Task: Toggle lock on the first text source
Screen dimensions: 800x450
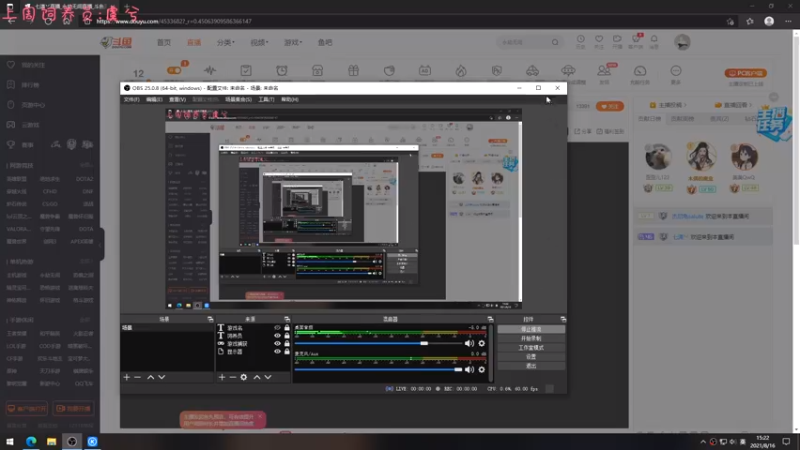Action: pos(287,328)
